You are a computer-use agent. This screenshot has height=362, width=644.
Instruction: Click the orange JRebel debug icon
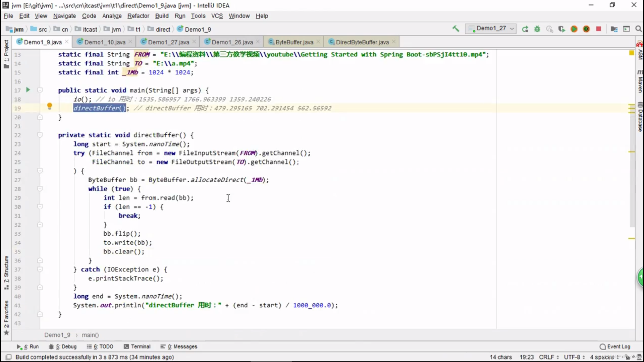point(586,29)
